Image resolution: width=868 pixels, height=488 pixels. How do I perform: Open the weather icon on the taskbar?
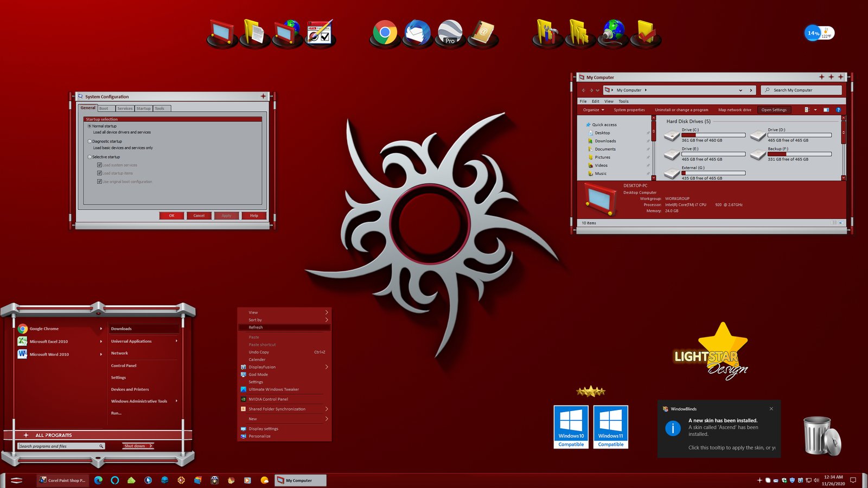point(264,480)
